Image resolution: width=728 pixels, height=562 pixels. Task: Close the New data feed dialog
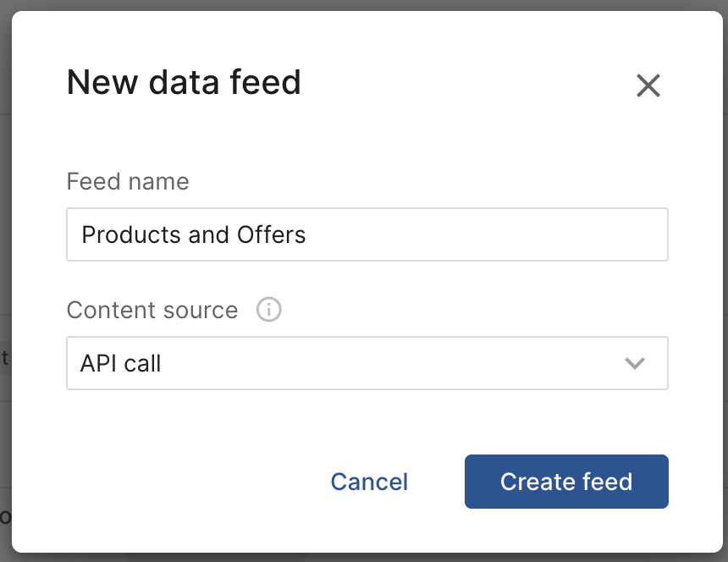[x=648, y=85]
